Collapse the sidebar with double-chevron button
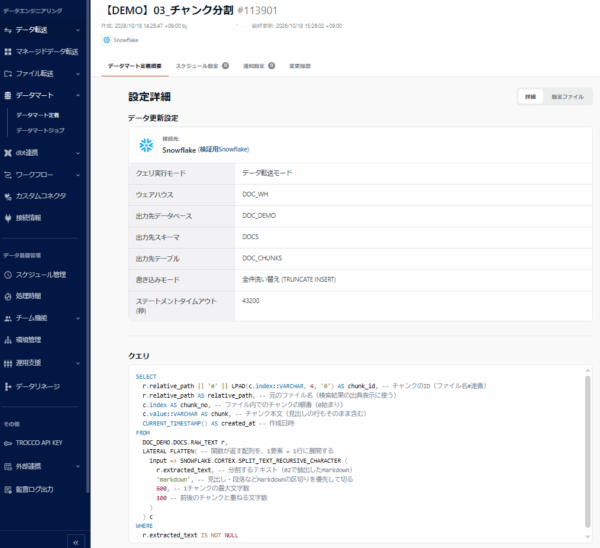 pos(76,542)
